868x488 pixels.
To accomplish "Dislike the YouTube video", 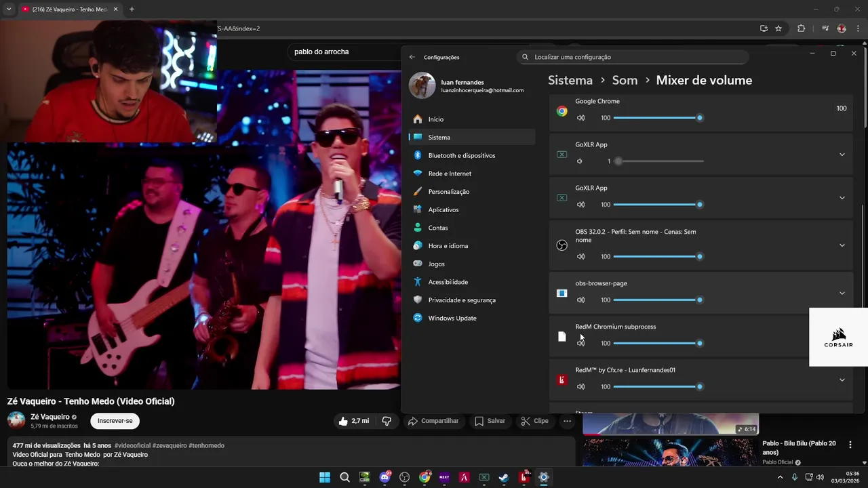I will click(387, 421).
